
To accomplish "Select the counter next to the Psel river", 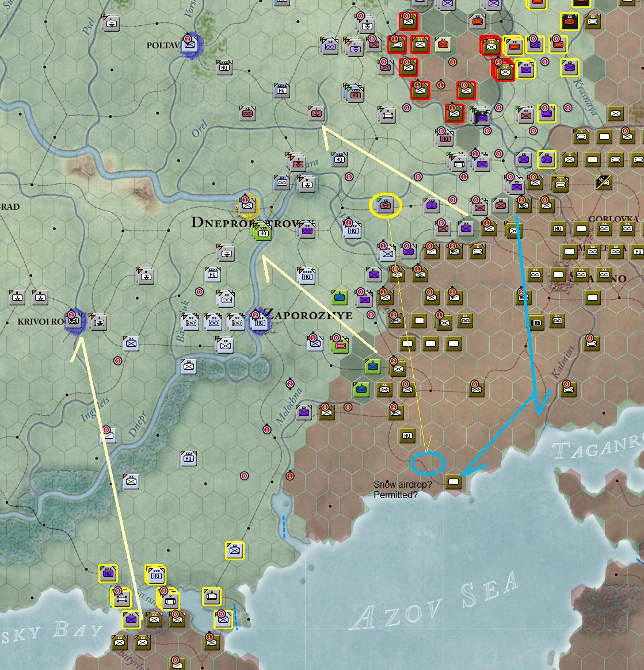I will coord(110,22).
